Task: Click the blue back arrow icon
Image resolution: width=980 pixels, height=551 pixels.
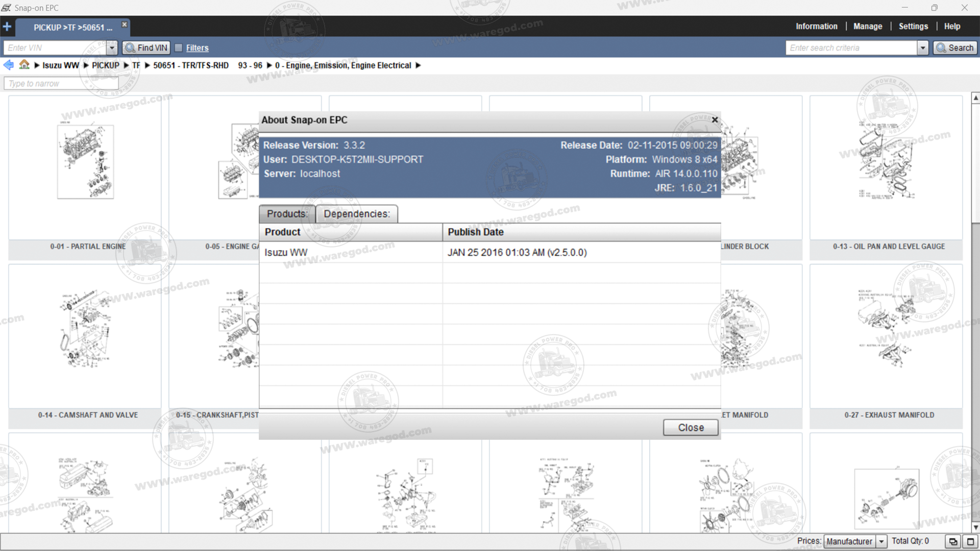Action: tap(8, 65)
